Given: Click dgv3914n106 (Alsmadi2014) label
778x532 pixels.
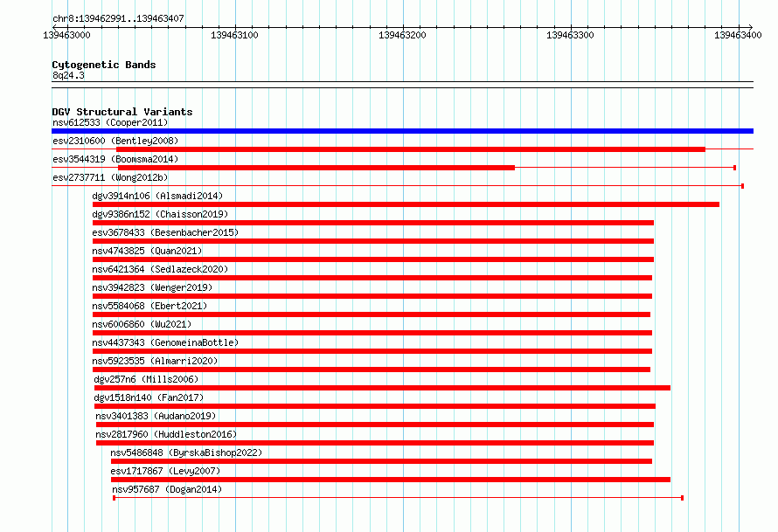Looking at the screenshot, I should point(157,196).
